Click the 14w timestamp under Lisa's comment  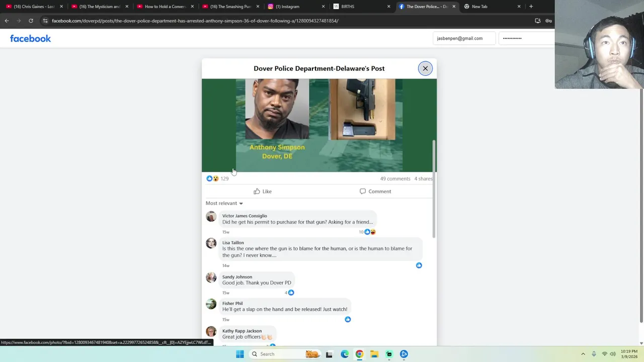point(226,265)
